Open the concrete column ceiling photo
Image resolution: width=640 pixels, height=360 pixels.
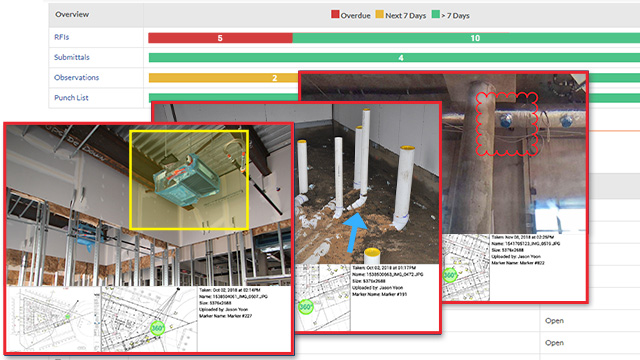514,153
